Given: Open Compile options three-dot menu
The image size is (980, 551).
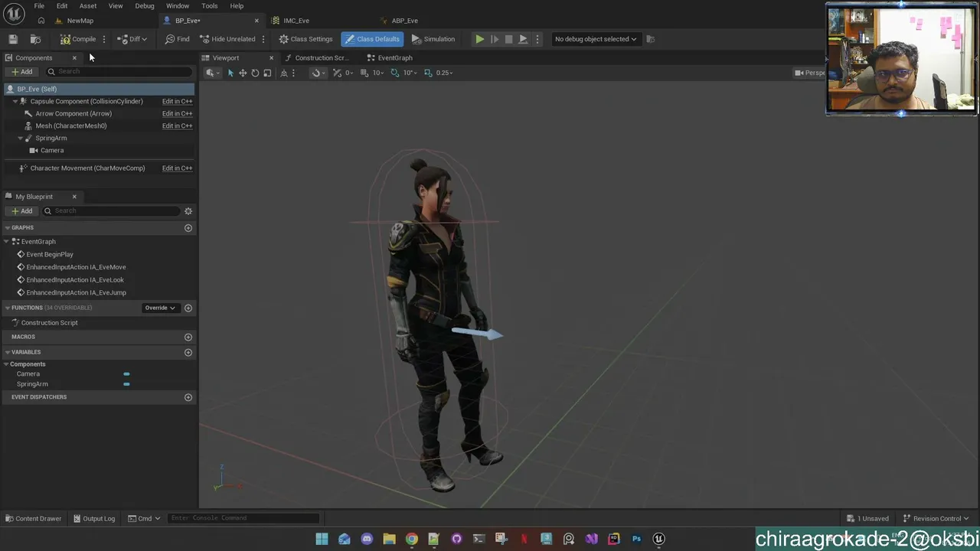Looking at the screenshot, I should point(104,39).
